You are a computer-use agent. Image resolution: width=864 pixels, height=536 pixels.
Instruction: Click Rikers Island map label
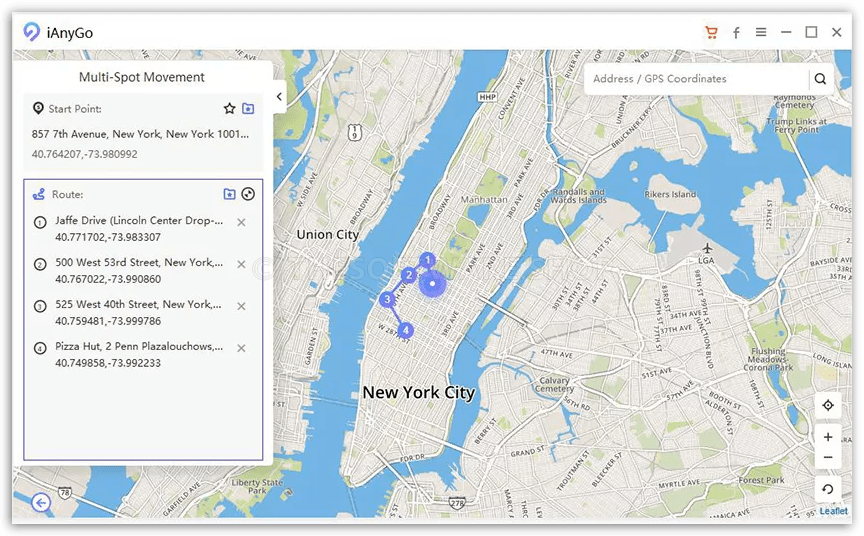click(670, 194)
